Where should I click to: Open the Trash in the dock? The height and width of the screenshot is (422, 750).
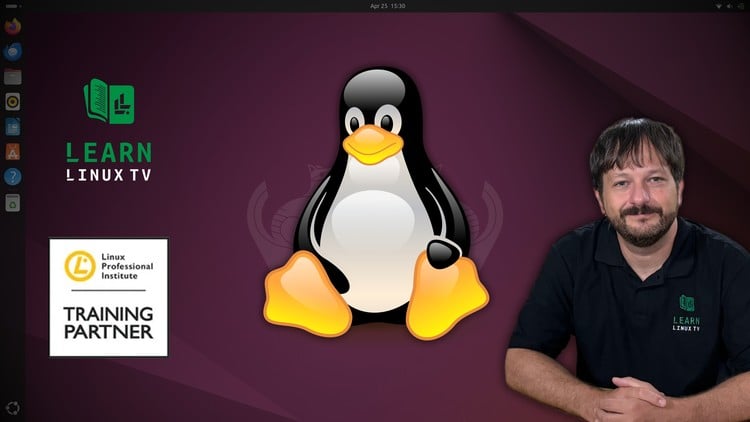[13, 203]
